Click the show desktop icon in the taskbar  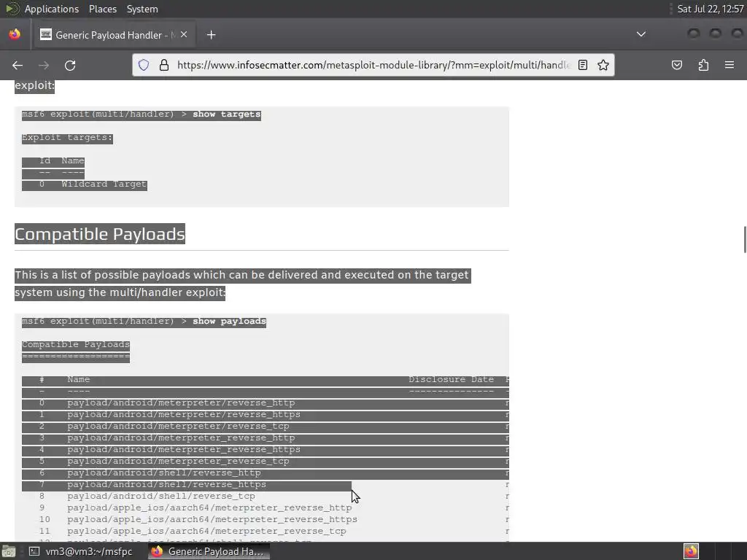pyautogui.click(x=9, y=551)
